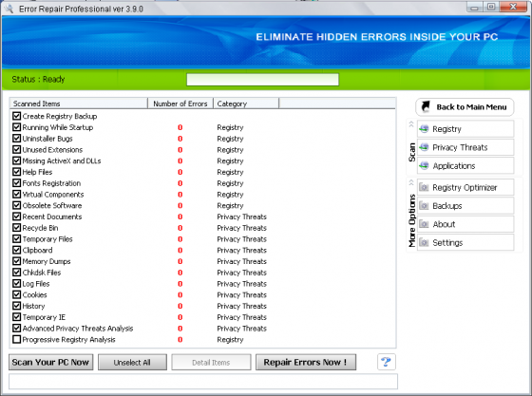Toggle the Log Files checkbox
The image size is (532, 396).
tap(16, 283)
